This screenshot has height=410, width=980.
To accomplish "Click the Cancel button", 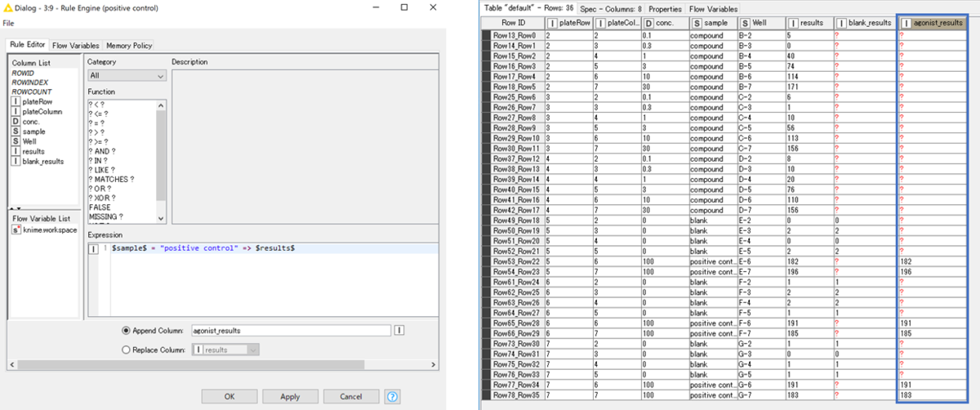I will (351, 396).
